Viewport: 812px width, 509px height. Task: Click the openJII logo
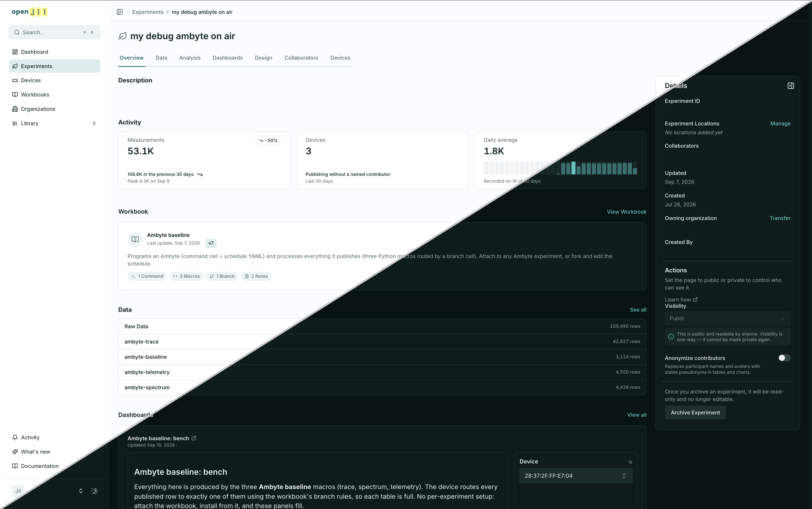pos(30,12)
